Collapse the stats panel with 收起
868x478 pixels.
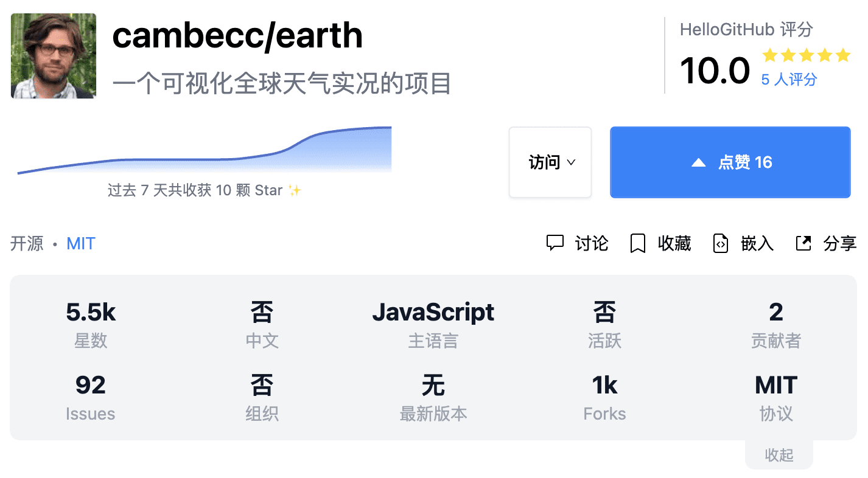[779, 455]
